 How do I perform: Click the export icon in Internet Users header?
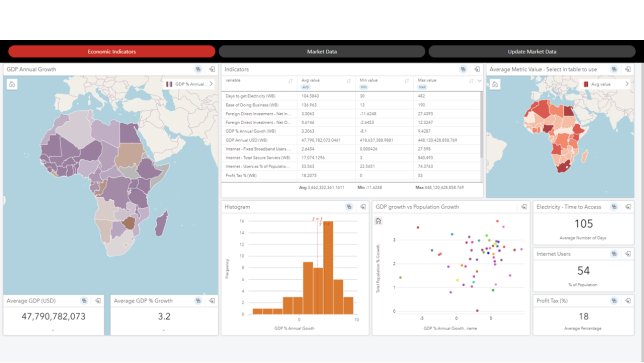coord(628,254)
